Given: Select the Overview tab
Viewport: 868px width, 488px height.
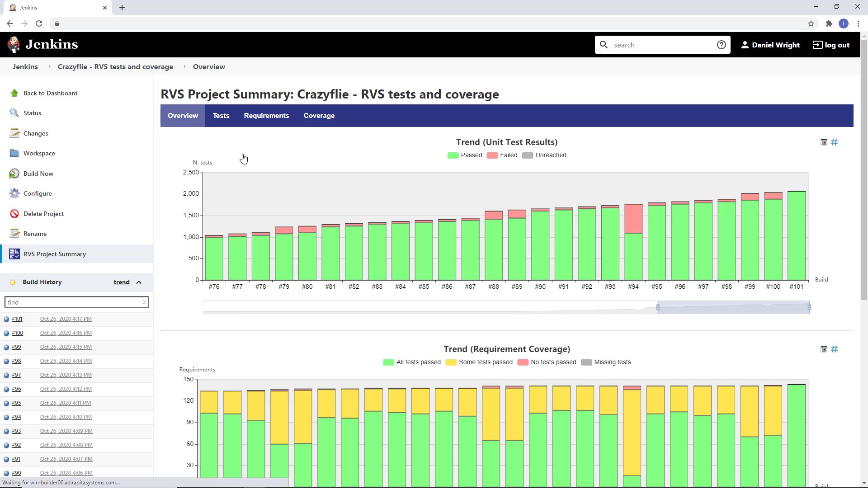Looking at the screenshot, I should (x=183, y=116).
